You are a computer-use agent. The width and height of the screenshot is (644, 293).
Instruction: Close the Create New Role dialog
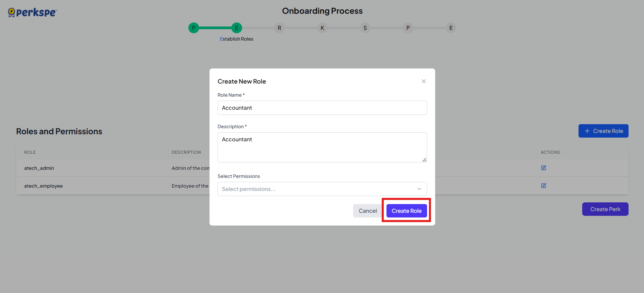pyautogui.click(x=423, y=81)
